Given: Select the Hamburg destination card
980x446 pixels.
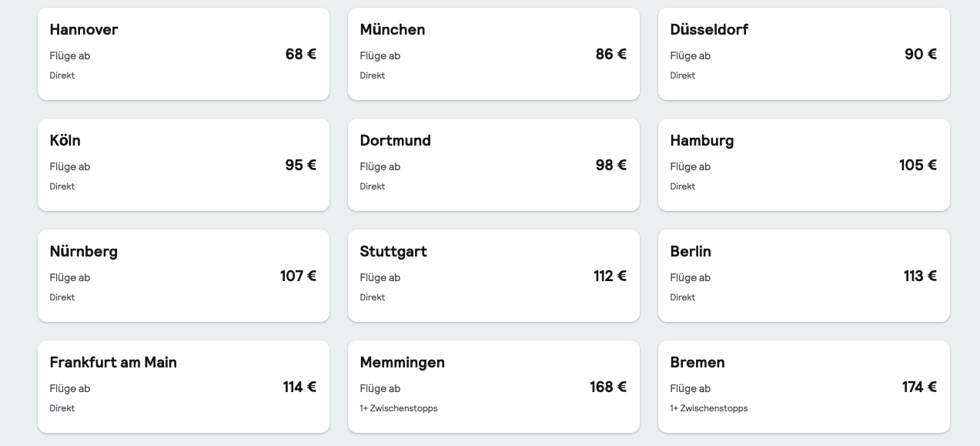Looking at the screenshot, I should pyautogui.click(x=804, y=165).
